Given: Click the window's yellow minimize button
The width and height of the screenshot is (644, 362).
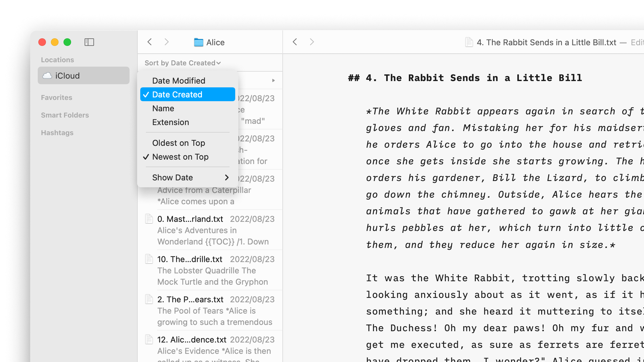Looking at the screenshot, I should click(55, 42).
